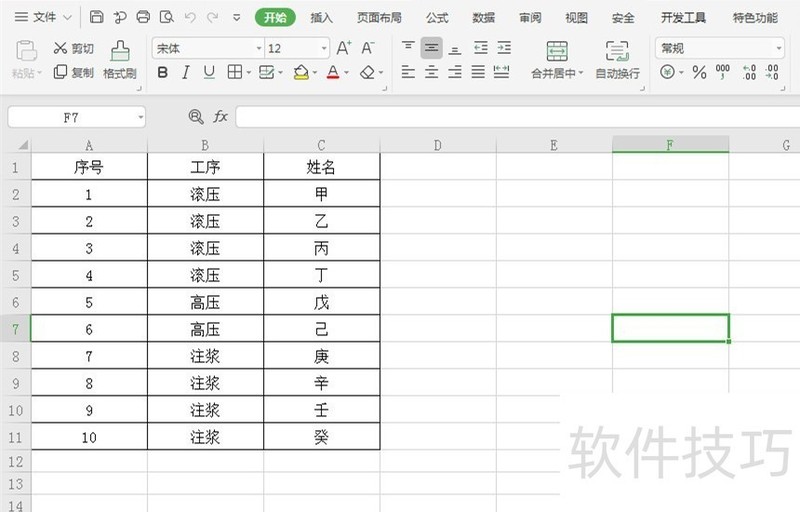Align text to bottom of cell
The height and width of the screenshot is (512, 800).
click(455, 48)
